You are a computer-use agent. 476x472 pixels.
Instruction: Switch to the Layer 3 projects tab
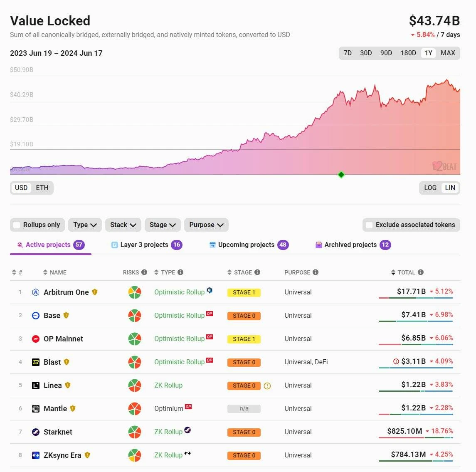click(x=146, y=245)
